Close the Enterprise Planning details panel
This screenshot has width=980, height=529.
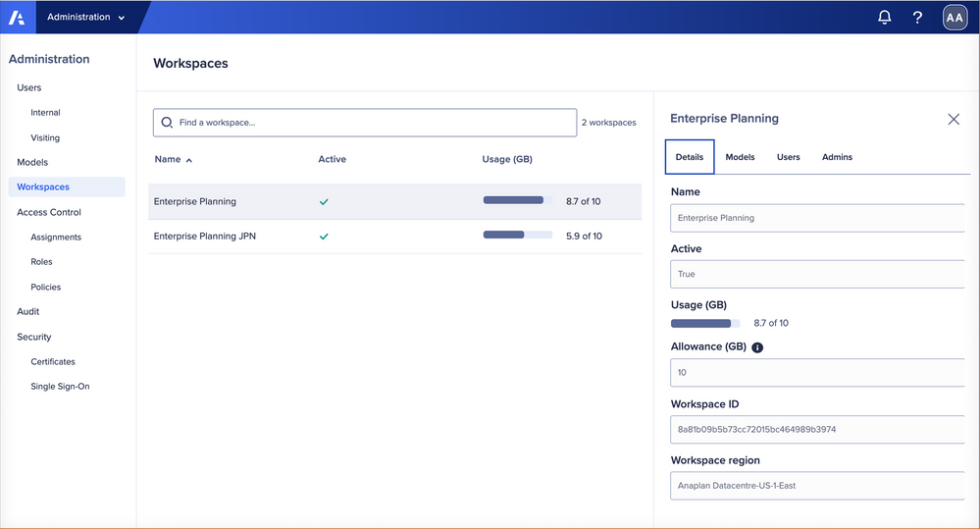point(954,119)
